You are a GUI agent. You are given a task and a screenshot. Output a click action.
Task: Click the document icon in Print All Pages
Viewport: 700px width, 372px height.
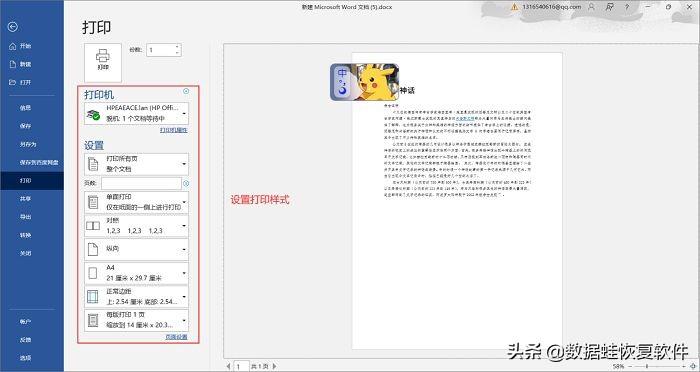click(x=93, y=164)
